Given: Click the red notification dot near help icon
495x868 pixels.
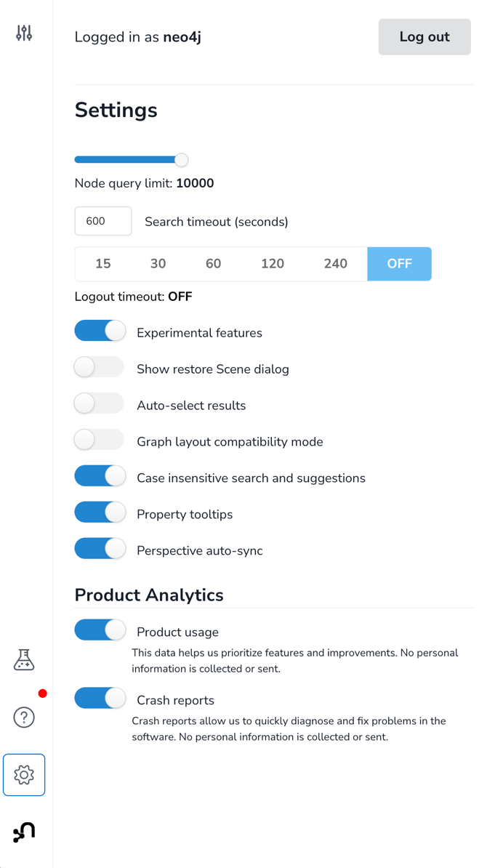Looking at the screenshot, I should pyautogui.click(x=43, y=694).
